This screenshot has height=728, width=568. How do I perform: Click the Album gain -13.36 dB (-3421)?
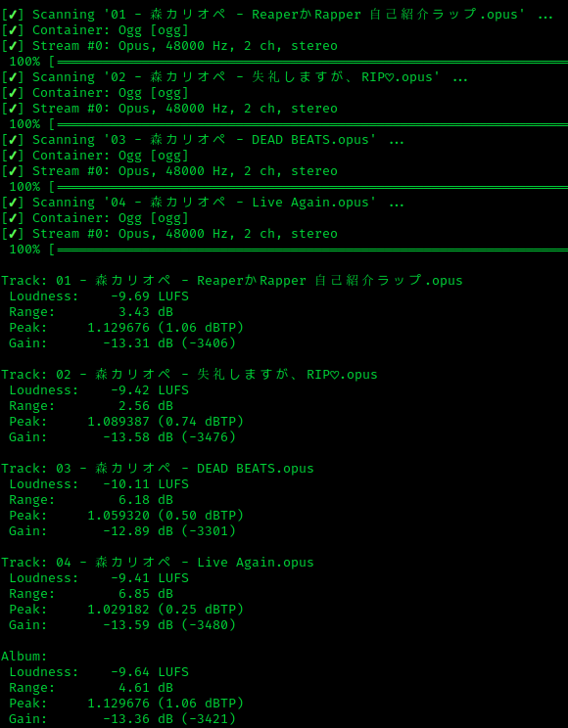[169, 719]
